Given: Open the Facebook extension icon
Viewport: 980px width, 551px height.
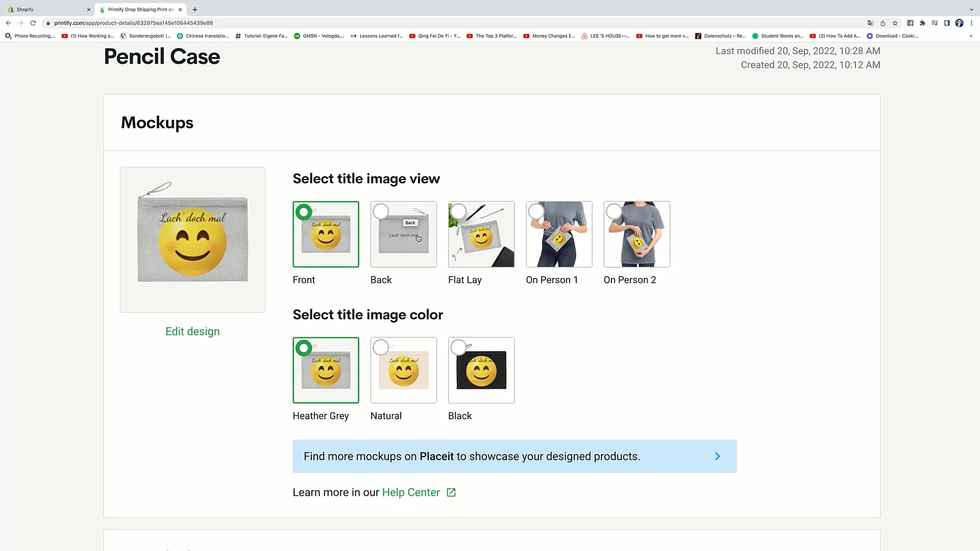Looking at the screenshot, I should point(910,23).
